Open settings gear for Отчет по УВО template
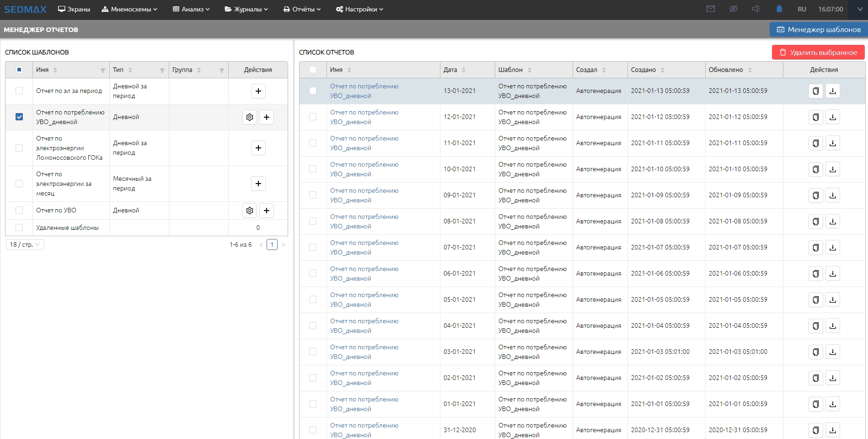The width and height of the screenshot is (868, 439). tap(249, 211)
